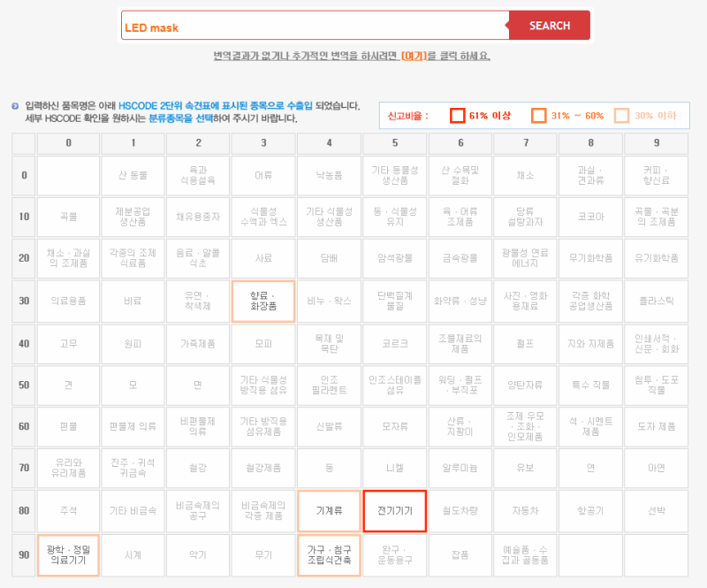Click the SEARCH button
Screen dimensions: 707x588
pos(549,26)
